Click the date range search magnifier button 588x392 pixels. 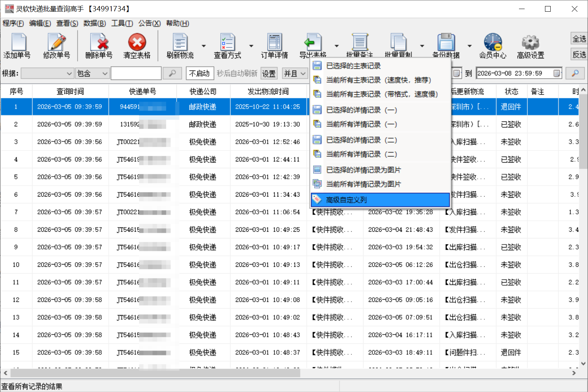click(x=575, y=73)
